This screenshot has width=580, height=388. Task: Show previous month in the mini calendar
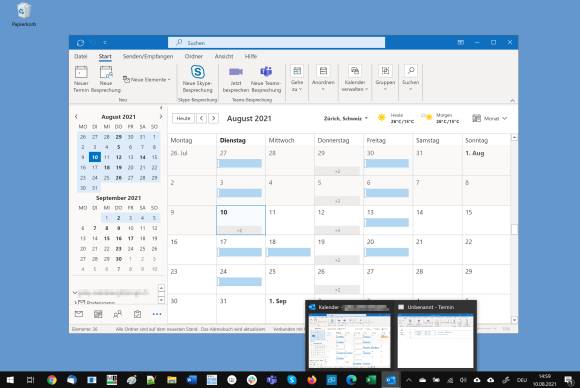[x=76, y=117]
